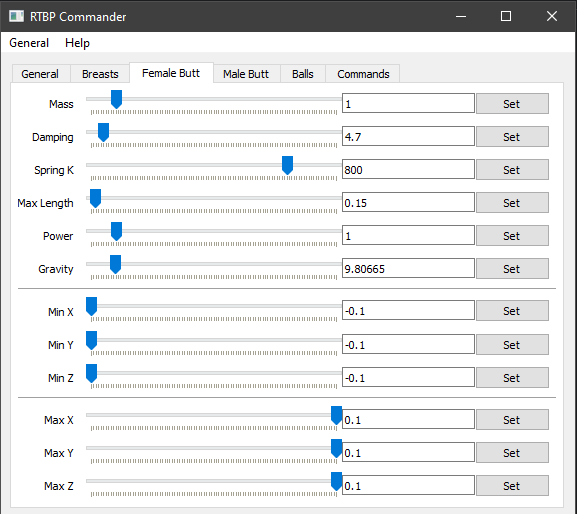Click Set button for Damping

click(512, 137)
